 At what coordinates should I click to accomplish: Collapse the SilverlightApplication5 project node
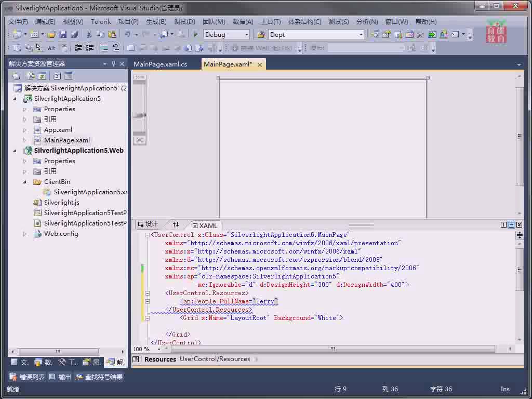point(15,99)
